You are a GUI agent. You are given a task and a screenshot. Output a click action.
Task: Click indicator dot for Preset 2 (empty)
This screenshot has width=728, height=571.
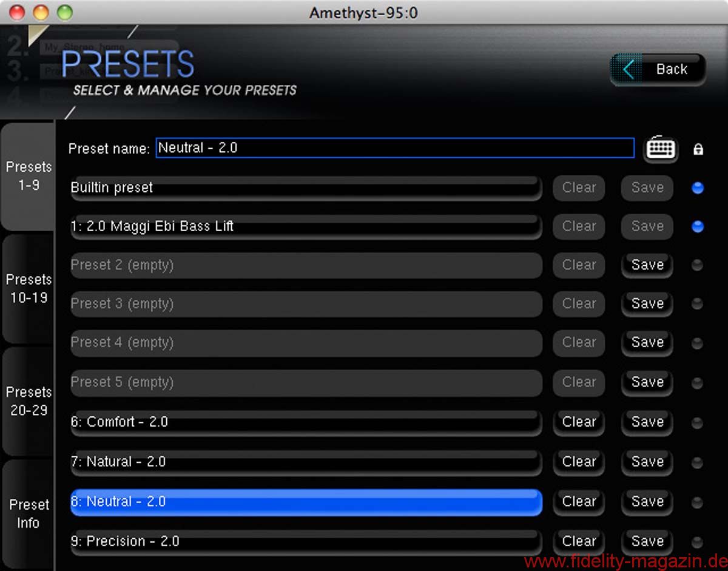point(698,265)
